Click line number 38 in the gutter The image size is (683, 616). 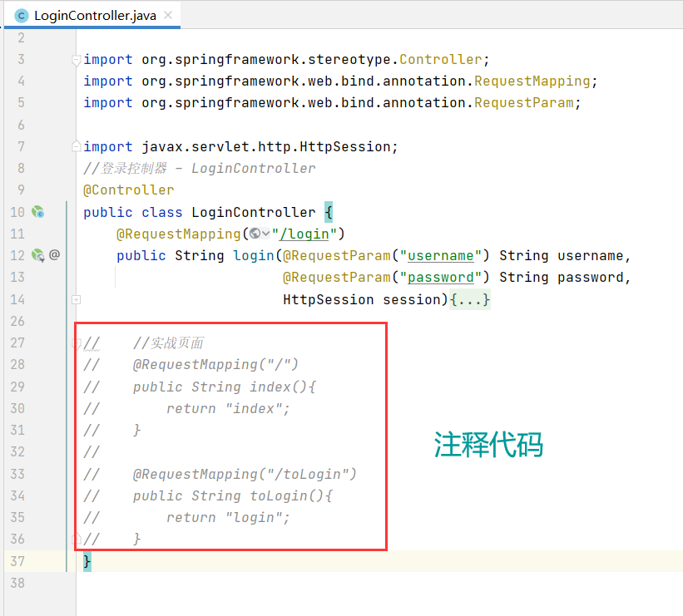click(x=17, y=583)
